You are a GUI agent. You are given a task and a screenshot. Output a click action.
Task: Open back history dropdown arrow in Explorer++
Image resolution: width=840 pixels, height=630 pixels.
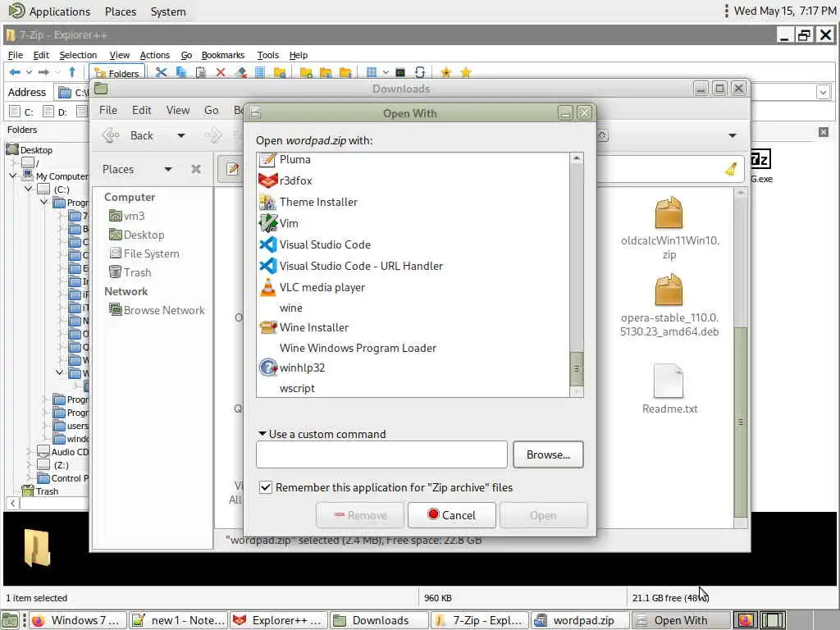point(29,72)
